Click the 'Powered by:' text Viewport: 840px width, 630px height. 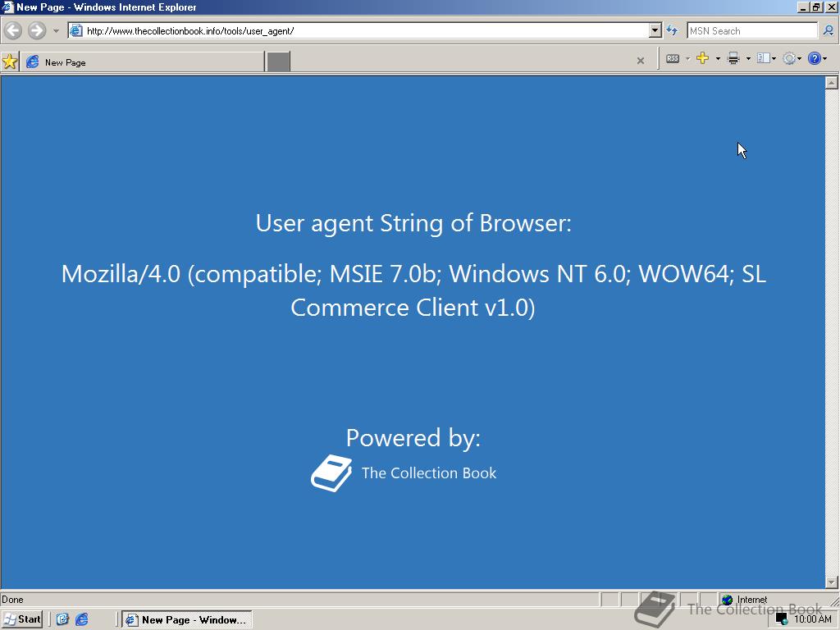[x=413, y=438]
